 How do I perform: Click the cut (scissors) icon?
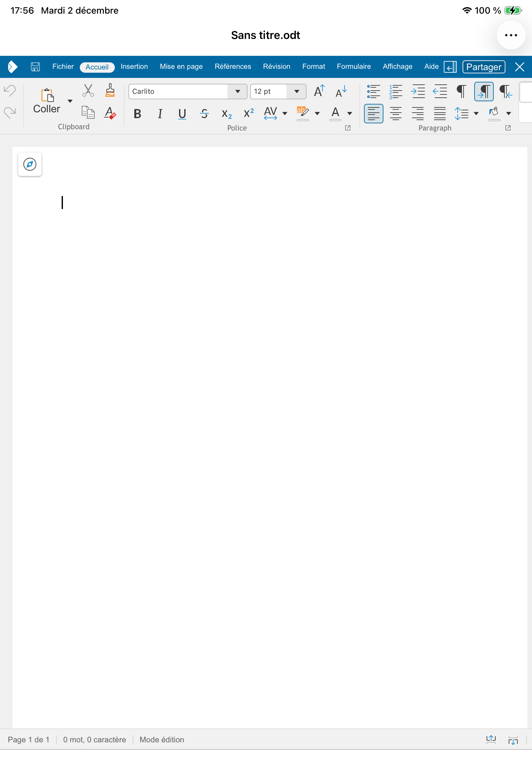point(87,91)
